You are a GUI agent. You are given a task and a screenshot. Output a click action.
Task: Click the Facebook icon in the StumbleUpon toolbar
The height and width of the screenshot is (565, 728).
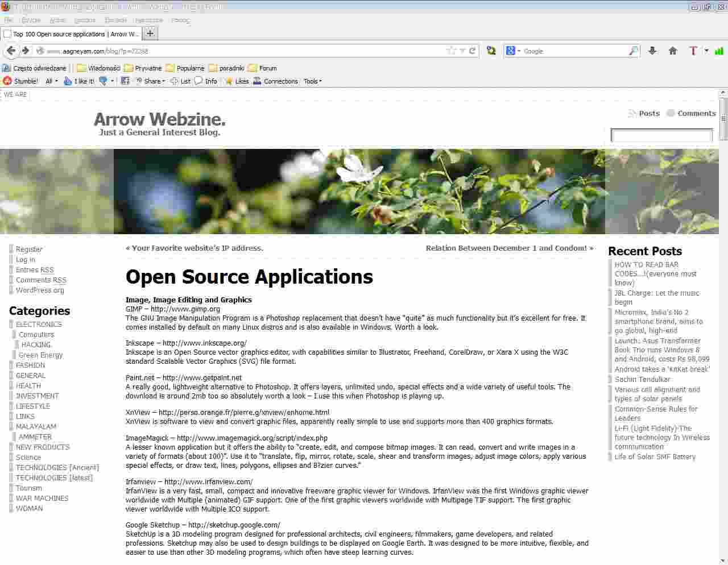tap(125, 81)
